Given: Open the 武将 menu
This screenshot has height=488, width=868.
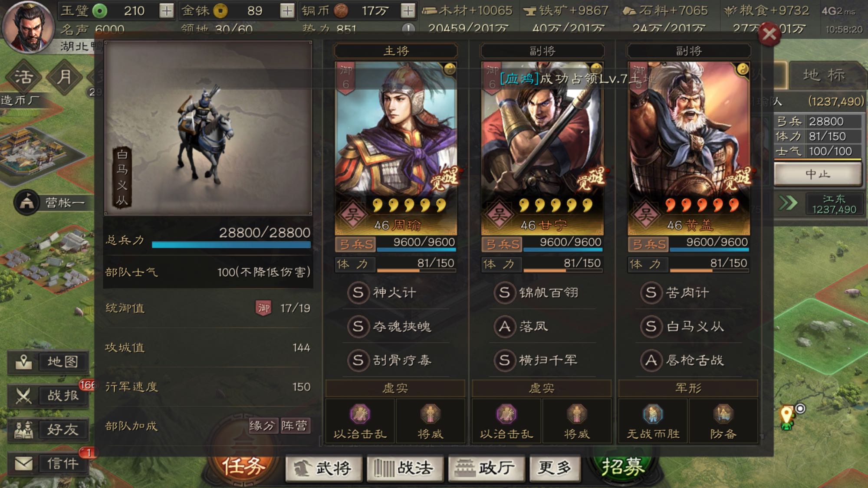Looking at the screenshot, I should point(323,468).
